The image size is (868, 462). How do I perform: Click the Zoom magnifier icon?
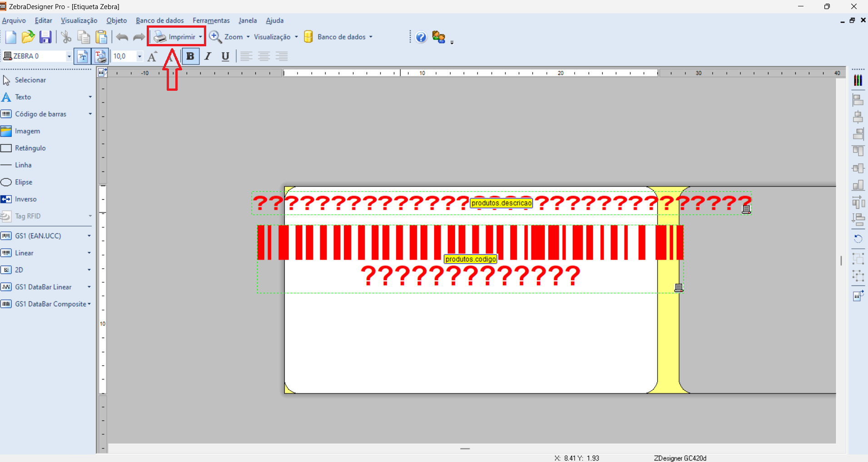215,37
